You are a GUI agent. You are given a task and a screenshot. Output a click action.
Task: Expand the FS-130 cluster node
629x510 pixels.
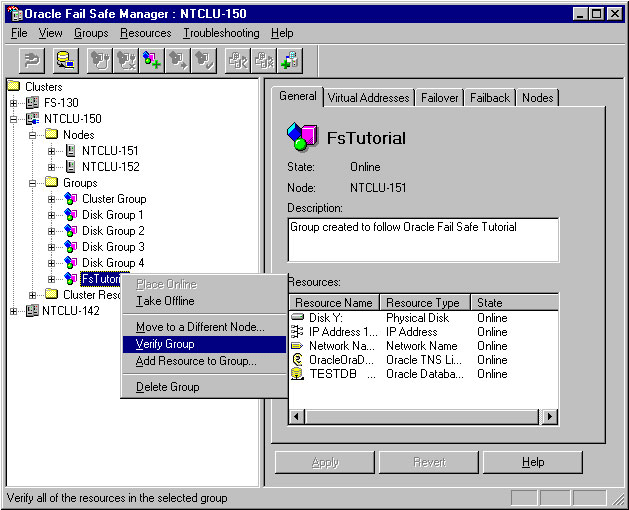click(13, 103)
